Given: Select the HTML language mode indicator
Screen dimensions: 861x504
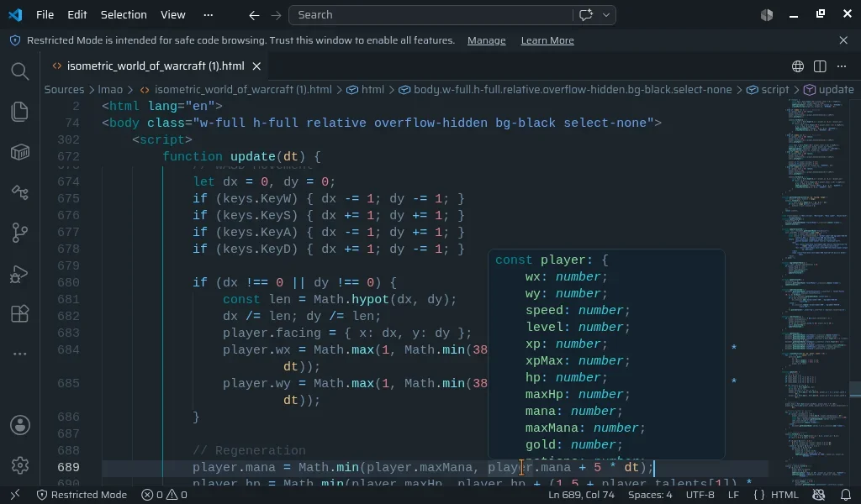Looking at the screenshot, I should pyautogui.click(x=784, y=495).
